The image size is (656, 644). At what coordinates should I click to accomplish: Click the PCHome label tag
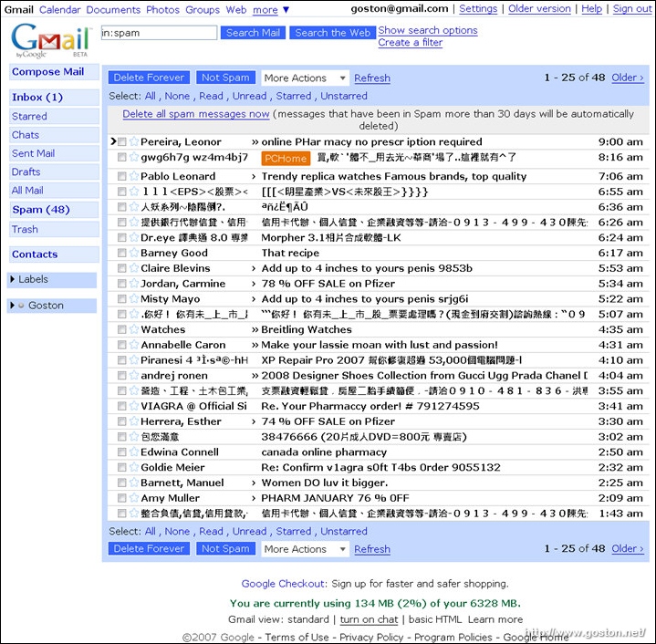coord(286,159)
